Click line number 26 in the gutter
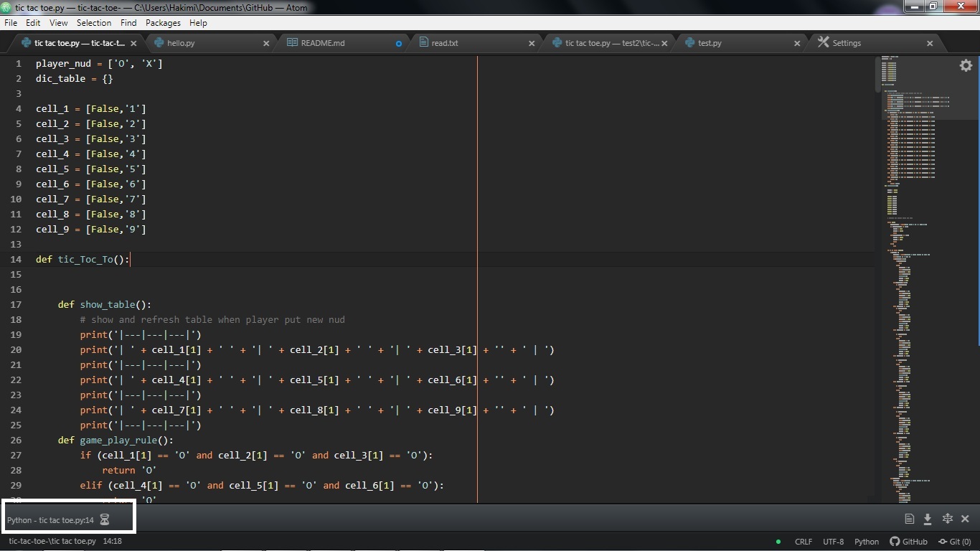The image size is (980, 551). [x=17, y=441]
